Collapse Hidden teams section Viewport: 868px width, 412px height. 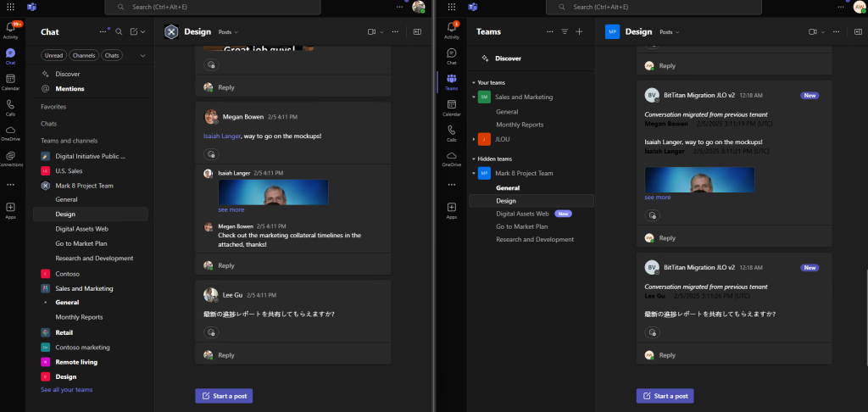[474, 159]
